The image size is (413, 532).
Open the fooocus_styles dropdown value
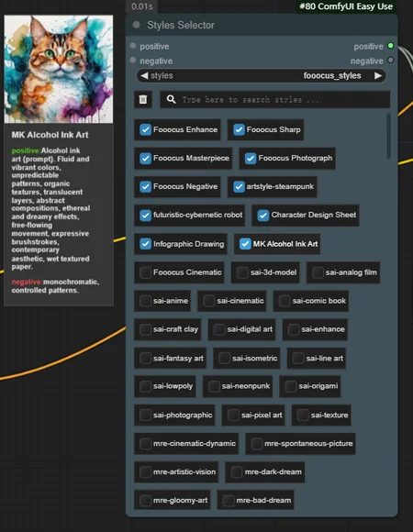[332, 75]
